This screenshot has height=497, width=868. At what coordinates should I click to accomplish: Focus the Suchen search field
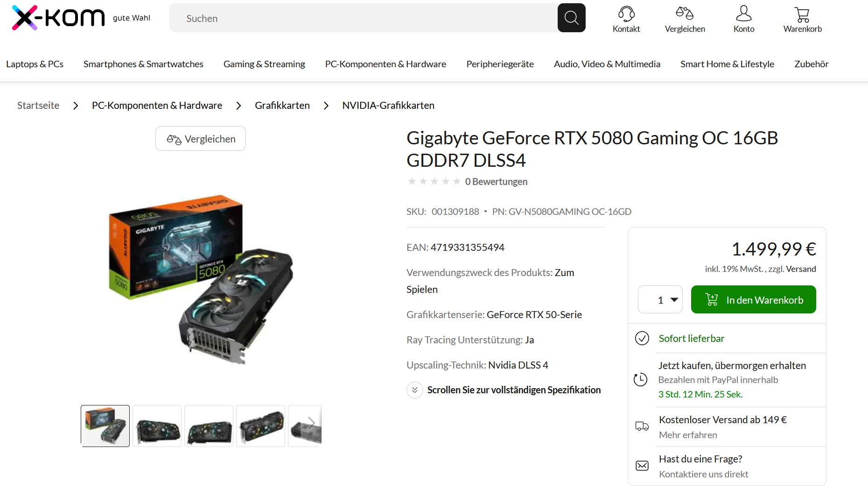(x=364, y=18)
